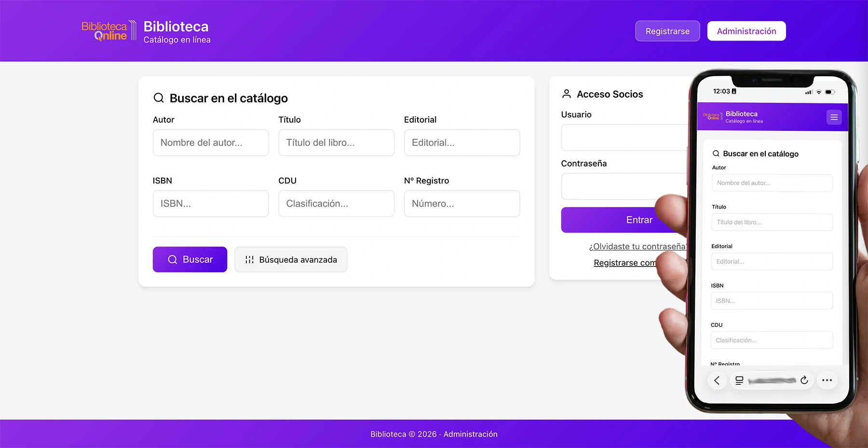Reload the page in the phone browser bar

pos(804,380)
